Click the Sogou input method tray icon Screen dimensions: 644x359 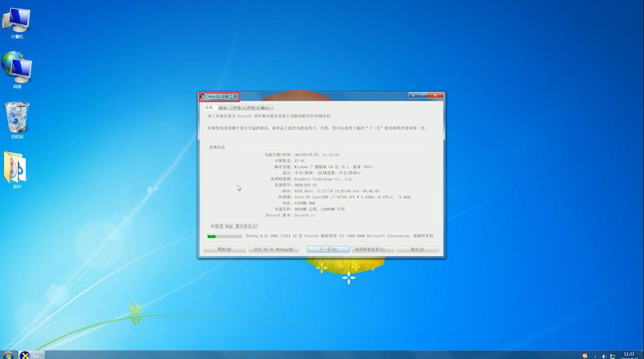tap(585, 356)
